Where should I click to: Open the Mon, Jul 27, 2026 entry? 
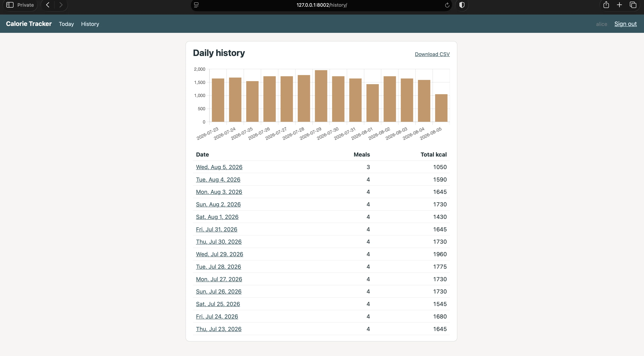219,279
